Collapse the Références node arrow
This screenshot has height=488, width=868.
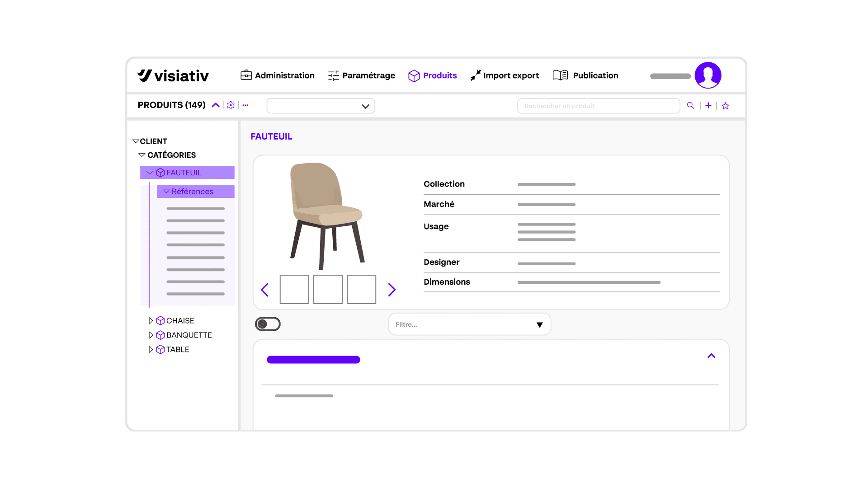[x=166, y=192]
